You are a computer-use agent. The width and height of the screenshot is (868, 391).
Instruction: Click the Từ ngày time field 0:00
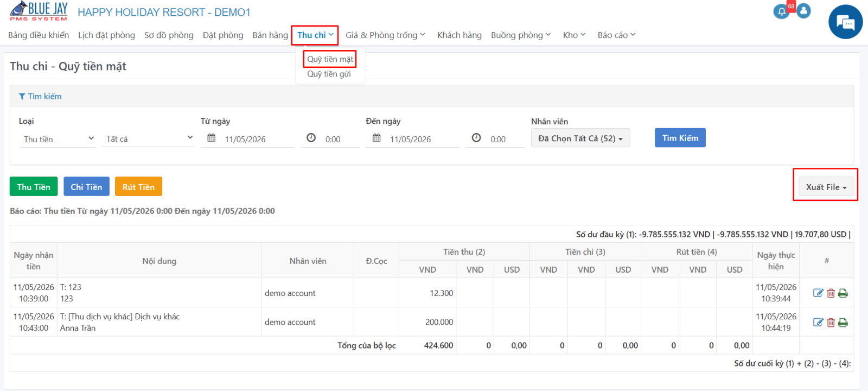coord(342,140)
